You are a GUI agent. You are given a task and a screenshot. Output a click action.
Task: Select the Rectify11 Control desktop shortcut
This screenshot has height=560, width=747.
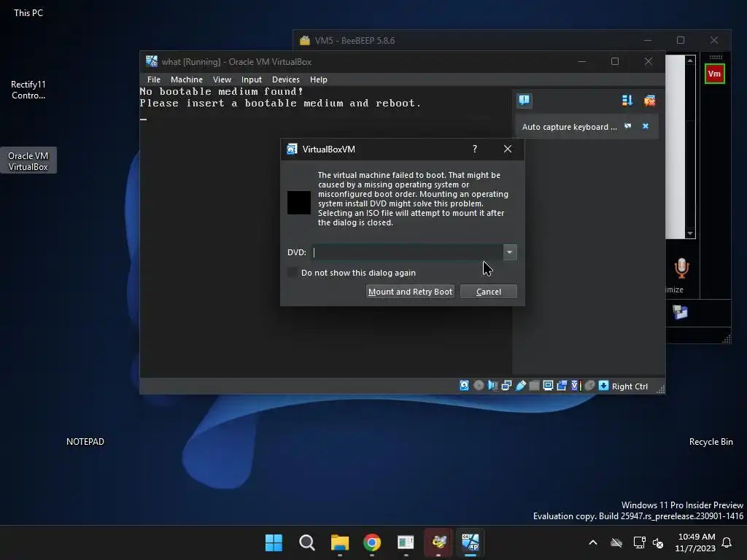tap(28, 90)
